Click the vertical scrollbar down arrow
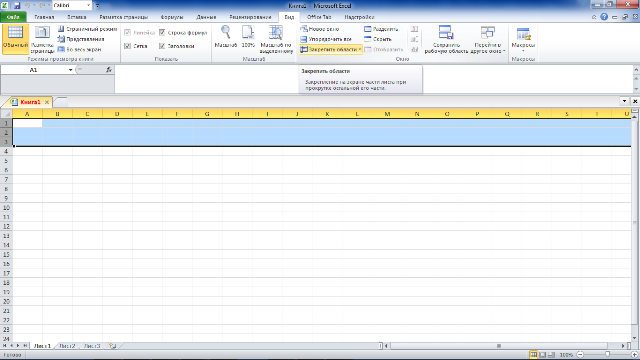Image resolution: width=640 pixels, height=360 pixels. tap(635, 338)
